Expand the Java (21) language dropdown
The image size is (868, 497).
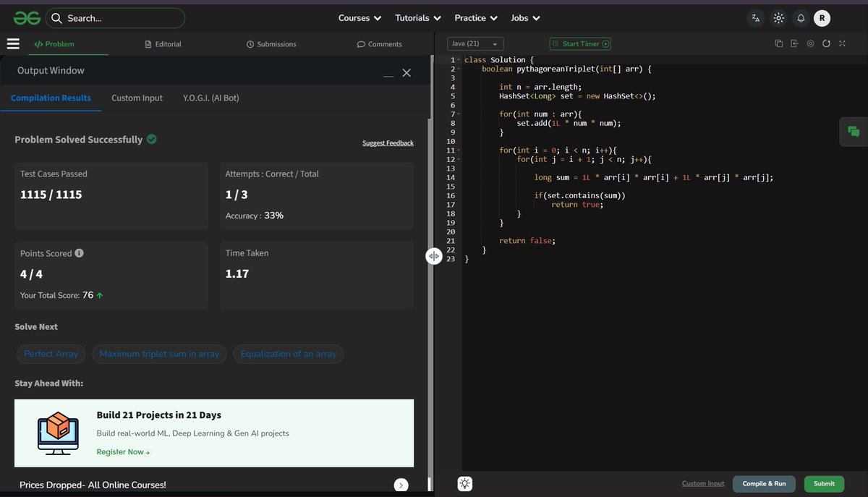click(475, 44)
